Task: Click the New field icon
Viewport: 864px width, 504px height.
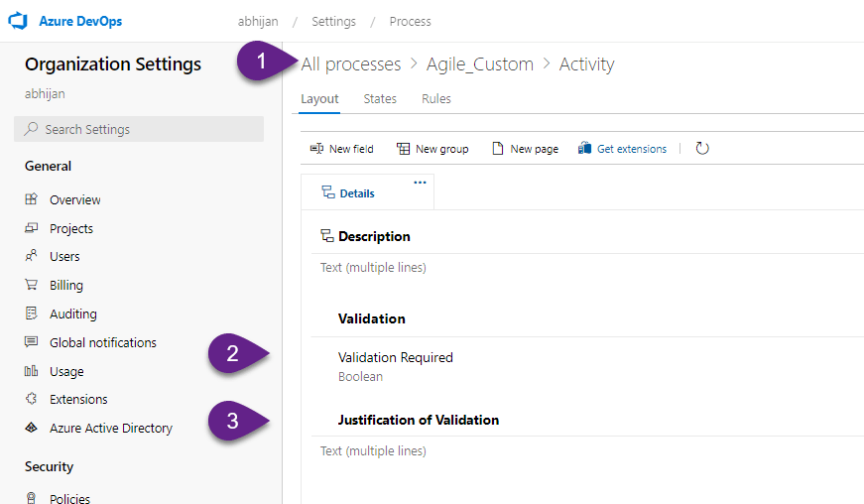Action: (317, 149)
